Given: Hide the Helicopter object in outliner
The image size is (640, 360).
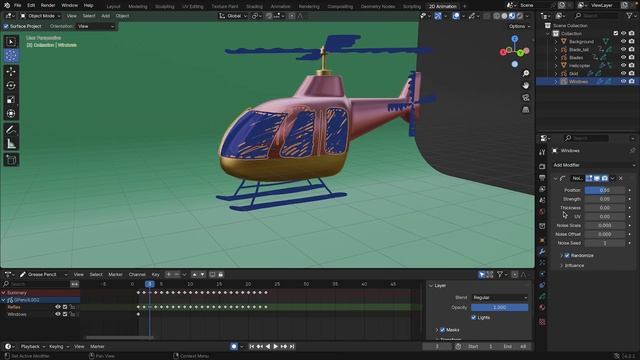Looking at the screenshot, I should (x=623, y=65).
